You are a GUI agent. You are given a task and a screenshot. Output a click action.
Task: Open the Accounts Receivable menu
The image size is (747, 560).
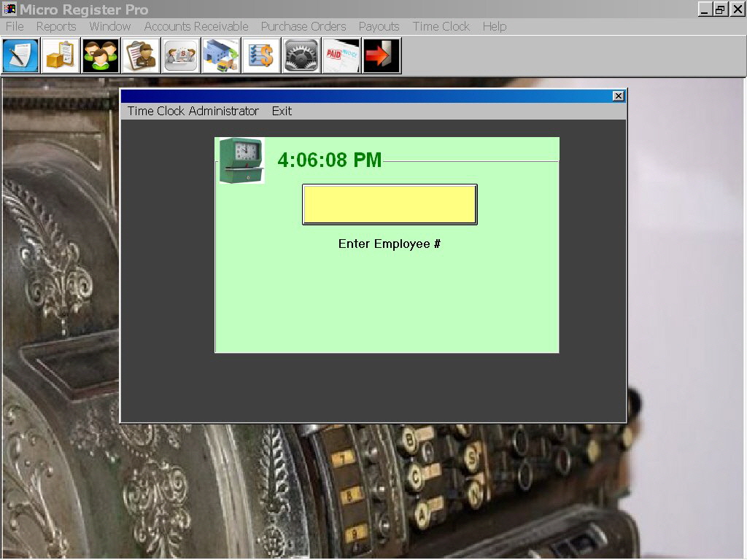point(196,27)
